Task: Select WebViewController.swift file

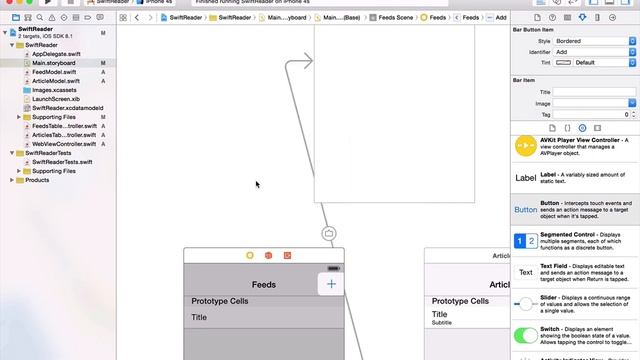Action: (64, 144)
